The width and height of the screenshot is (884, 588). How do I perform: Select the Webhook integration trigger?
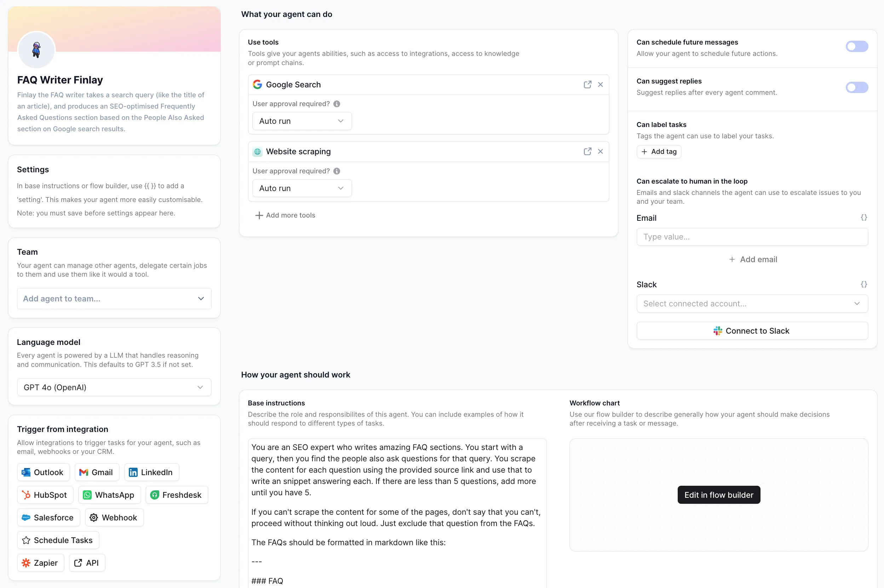click(114, 518)
